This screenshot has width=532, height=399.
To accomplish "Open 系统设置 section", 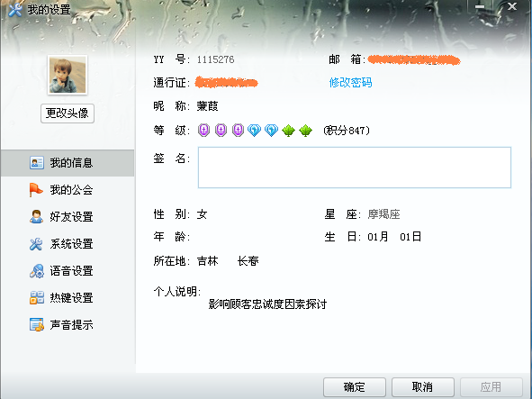I will click(x=68, y=244).
